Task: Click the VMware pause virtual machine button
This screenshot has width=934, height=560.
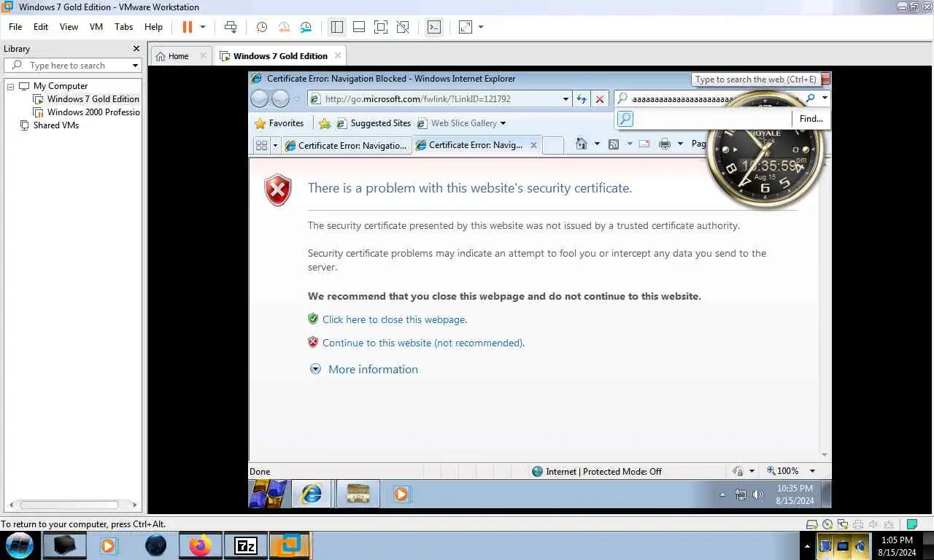Action: point(188,27)
